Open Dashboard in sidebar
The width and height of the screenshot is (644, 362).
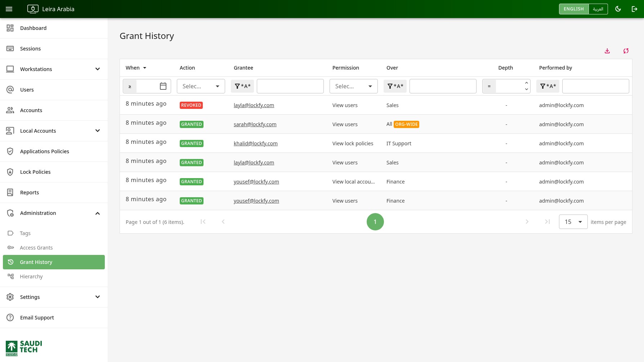pos(54,28)
